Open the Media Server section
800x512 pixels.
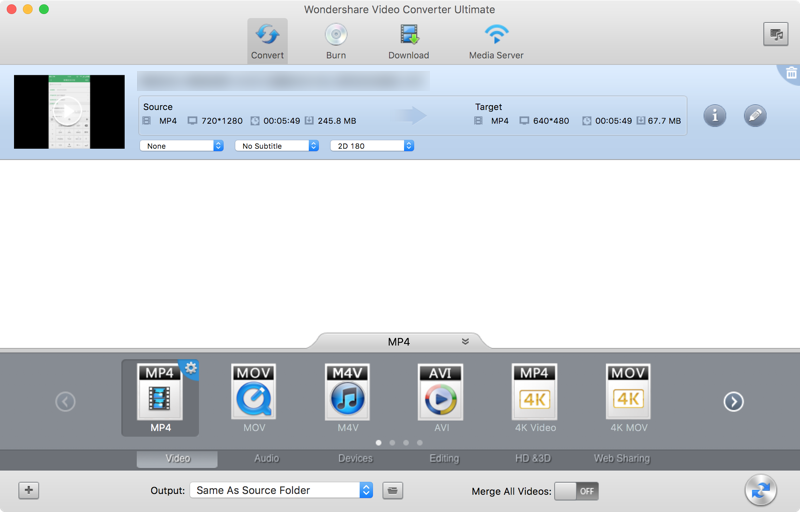coord(496,41)
